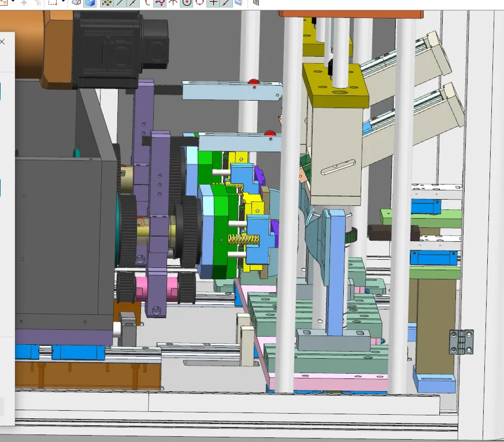
Task: Enable the Point on Face snap
Action: [239, 3]
